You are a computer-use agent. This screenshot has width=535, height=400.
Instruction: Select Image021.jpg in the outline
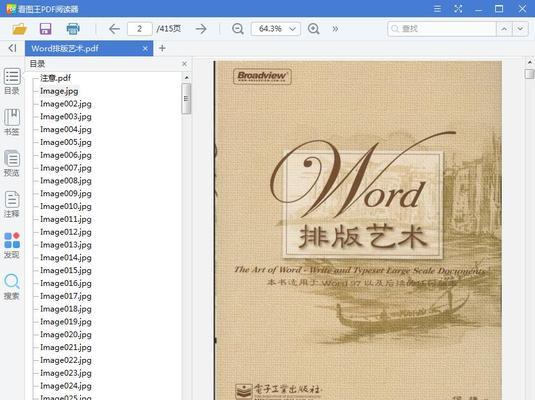(66, 347)
